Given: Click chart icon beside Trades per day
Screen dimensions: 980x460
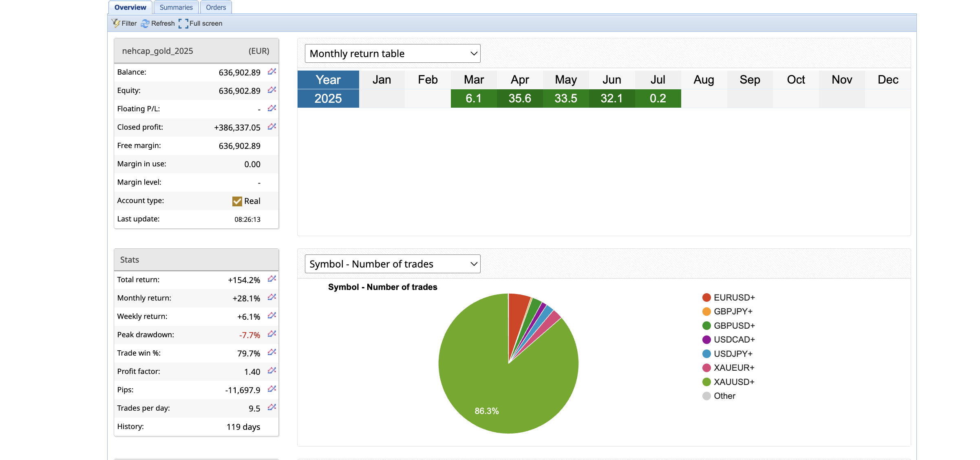Looking at the screenshot, I should click(272, 407).
